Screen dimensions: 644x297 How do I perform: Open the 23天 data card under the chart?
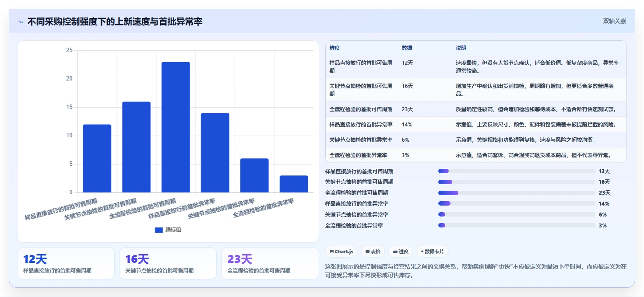click(270, 263)
